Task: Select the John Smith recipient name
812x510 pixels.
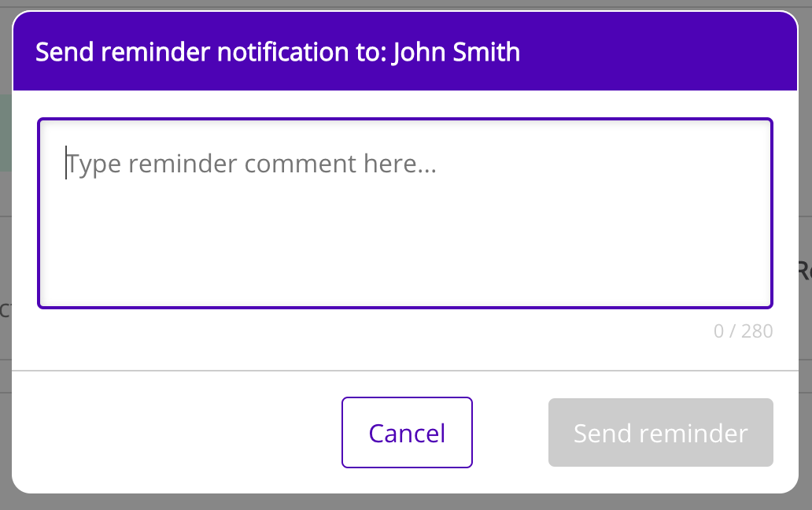Action: click(456, 53)
